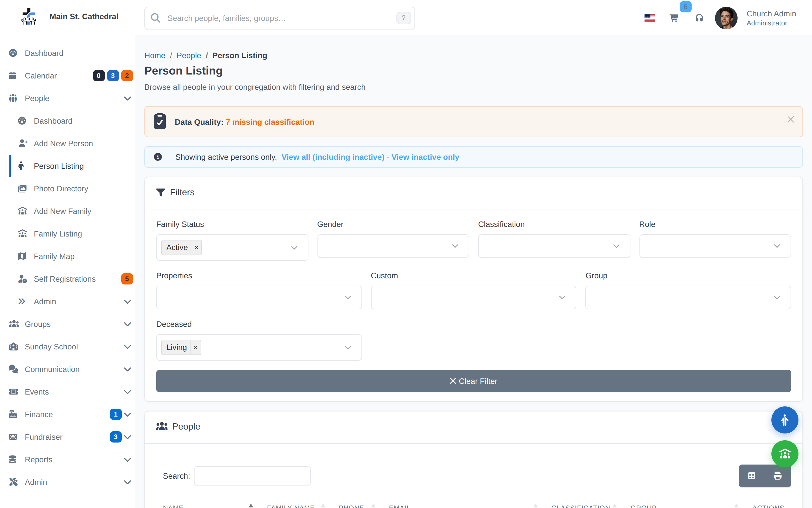This screenshot has height=508, width=812.
Task: Click the table print icon button
Action: point(777,476)
